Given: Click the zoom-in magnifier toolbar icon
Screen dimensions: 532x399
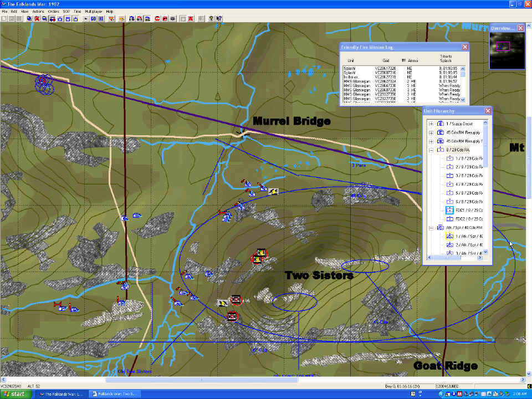Looking at the screenshot, I should (29, 18).
